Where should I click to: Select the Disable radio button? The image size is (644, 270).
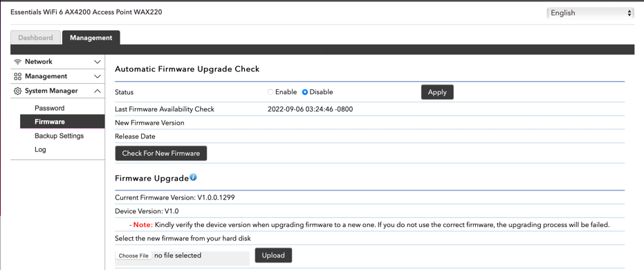pos(305,92)
